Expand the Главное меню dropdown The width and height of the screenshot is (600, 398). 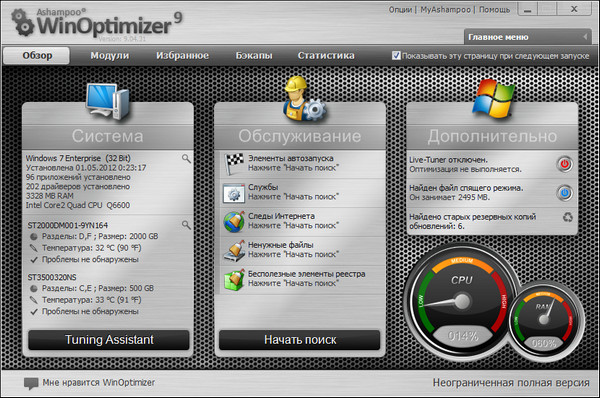click(528, 37)
